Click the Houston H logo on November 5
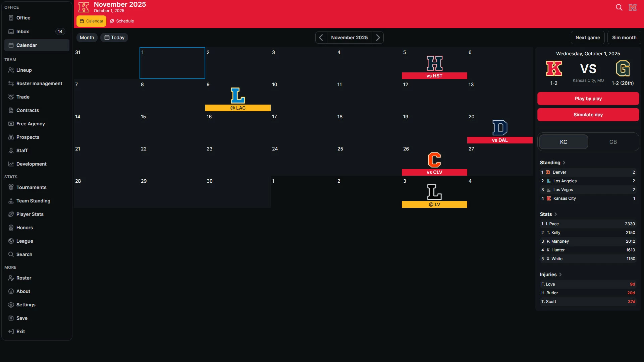 434,63
